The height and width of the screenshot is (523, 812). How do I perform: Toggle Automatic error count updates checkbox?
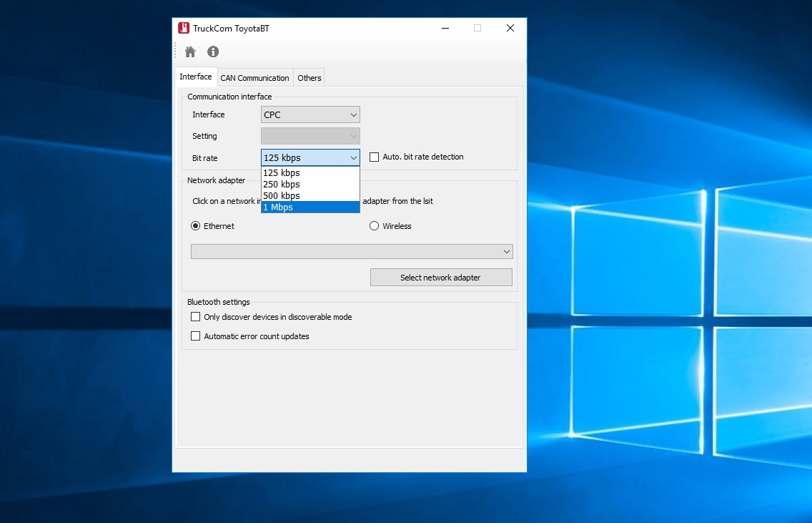click(x=195, y=336)
